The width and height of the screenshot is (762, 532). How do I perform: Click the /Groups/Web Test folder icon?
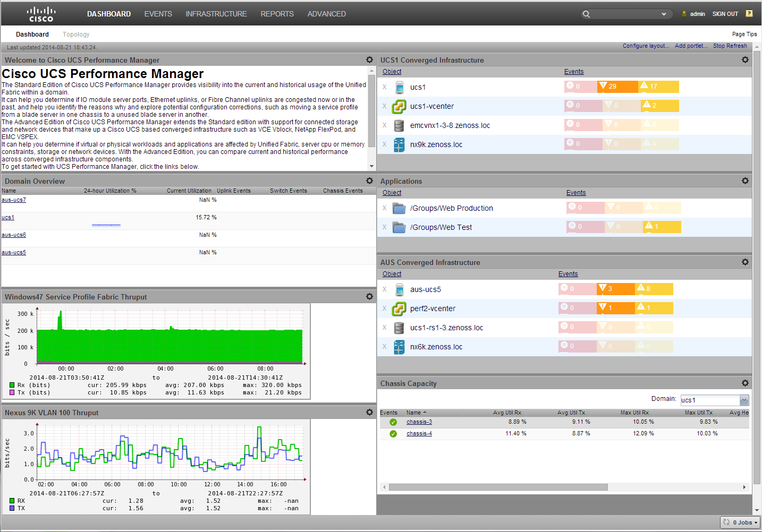[x=399, y=227]
